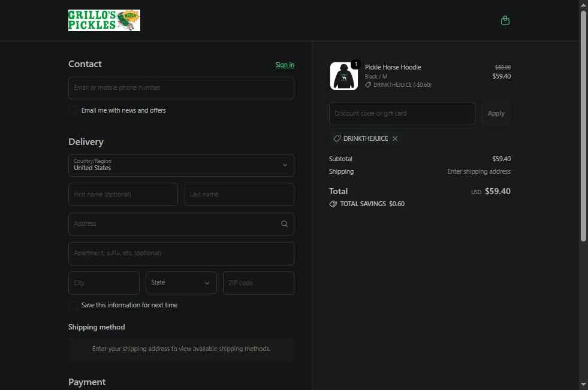Click tag icon under Pickle Horse Hoodie

click(368, 85)
